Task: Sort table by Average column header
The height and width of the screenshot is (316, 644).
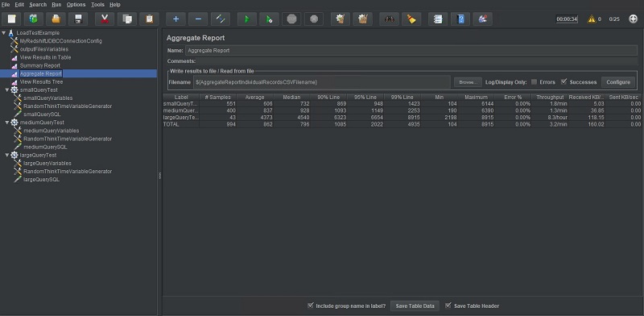Action: [x=254, y=97]
